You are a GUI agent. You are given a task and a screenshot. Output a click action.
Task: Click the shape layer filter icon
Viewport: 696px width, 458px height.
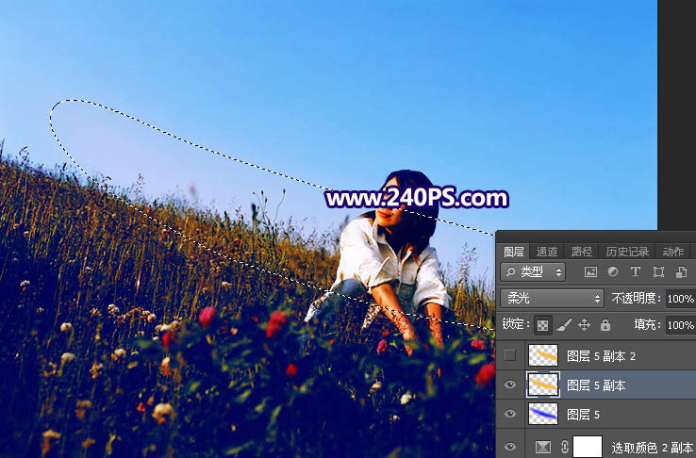point(658,272)
